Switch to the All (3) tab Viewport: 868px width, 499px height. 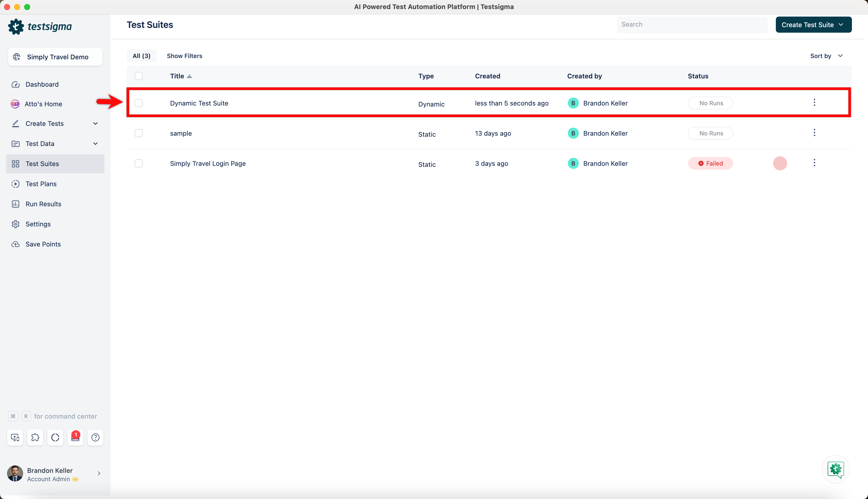pyautogui.click(x=141, y=56)
